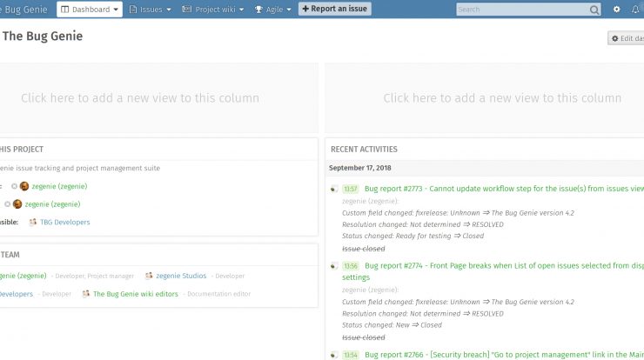The width and height of the screenshot is (644, 360).
Task: Open the Dashboard menu
Action: click(x=90, y=9)
